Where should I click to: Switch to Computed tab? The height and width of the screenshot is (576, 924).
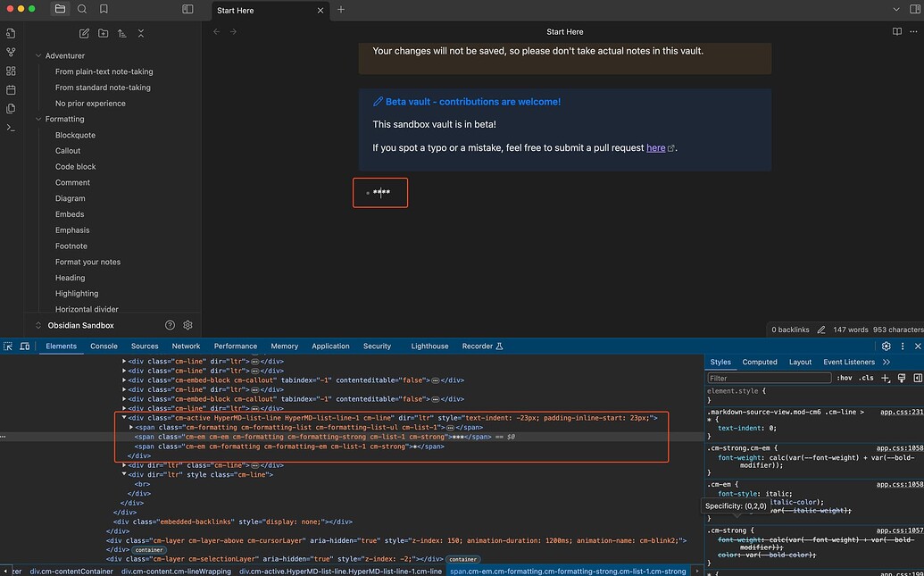pos(759,362)
